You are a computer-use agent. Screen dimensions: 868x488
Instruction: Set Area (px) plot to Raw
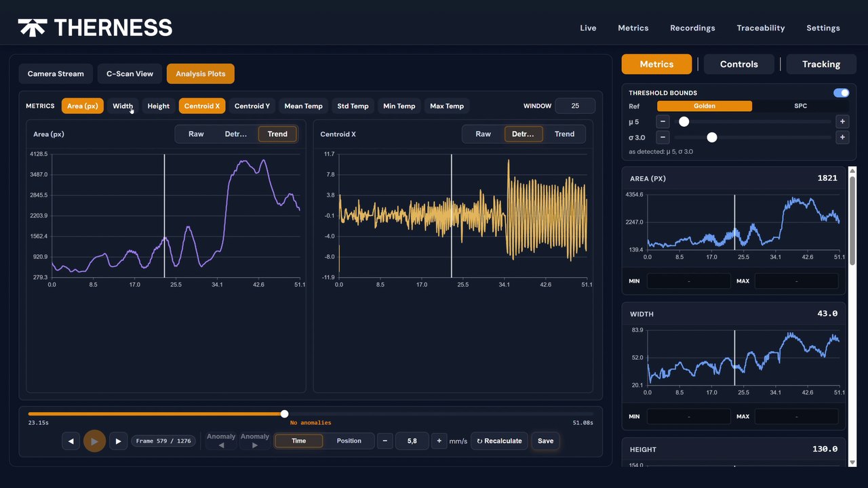click(196, 134)
